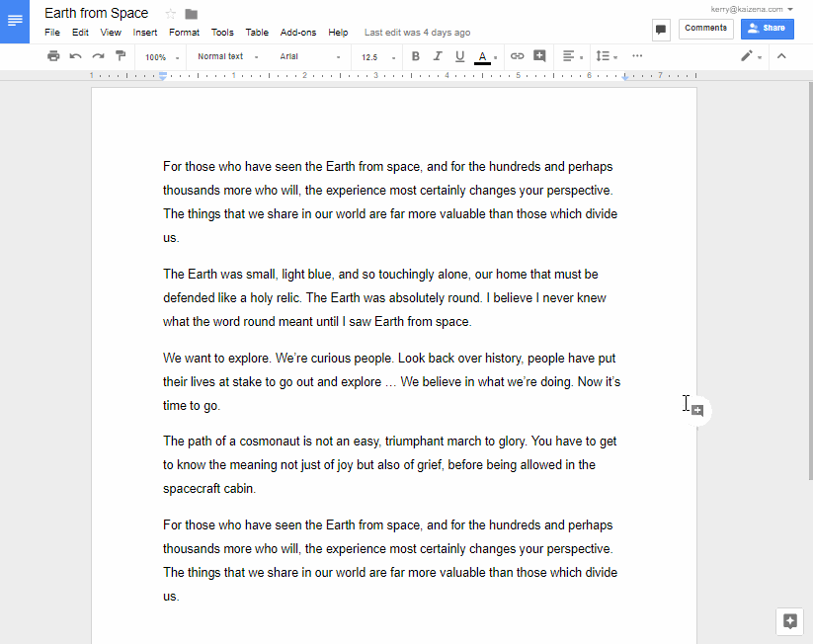Screen dimensions: 813x644
Task: Click the blue Share button
Action: [x=768, y=29]
